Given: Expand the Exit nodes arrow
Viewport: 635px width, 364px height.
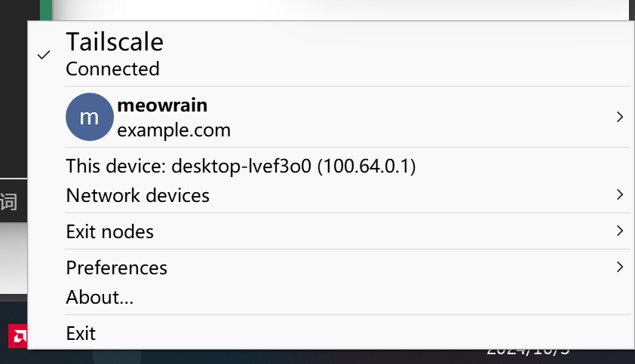Looking at the screenshot, I should (x=619, y=231).
